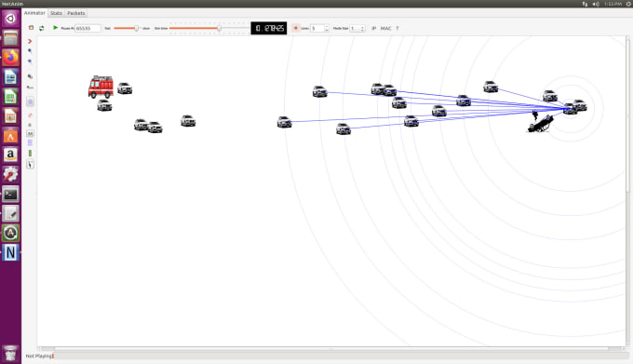This screenshot has width=633, height=364.
Task: Open the session gear menu in top panel
Action: (x=628, y=4)
